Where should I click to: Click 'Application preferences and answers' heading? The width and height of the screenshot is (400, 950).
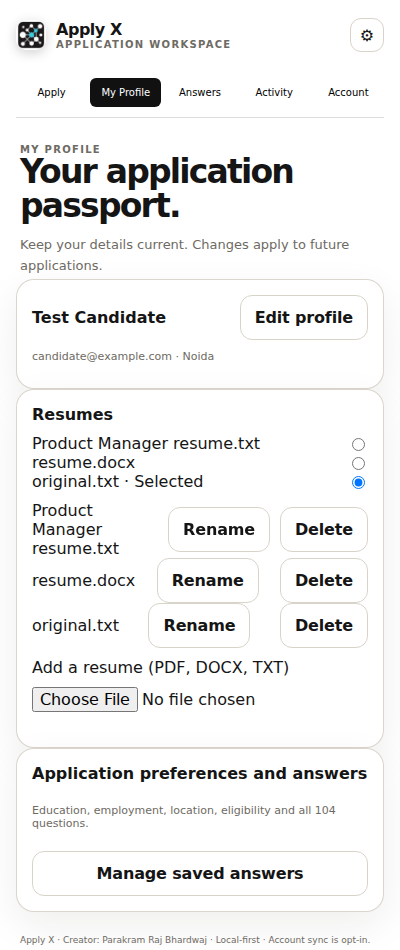[199, 774]
